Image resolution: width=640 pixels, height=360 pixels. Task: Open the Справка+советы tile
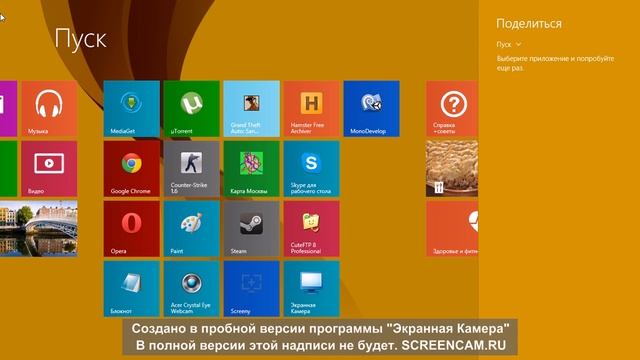[452, 109]
